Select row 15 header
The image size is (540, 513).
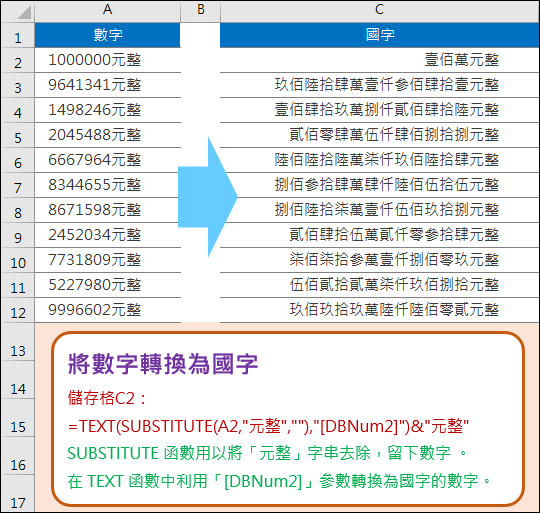(18, 418)
